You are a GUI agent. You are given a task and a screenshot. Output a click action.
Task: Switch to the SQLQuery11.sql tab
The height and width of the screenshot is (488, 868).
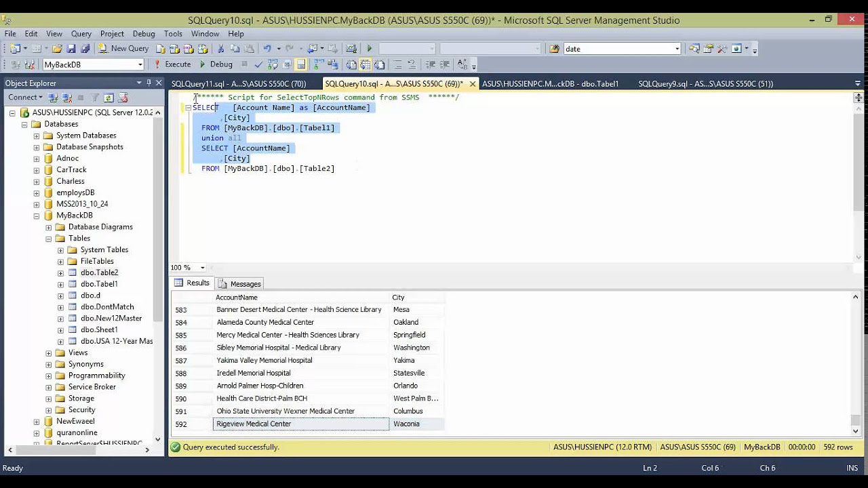pos(238,84)
